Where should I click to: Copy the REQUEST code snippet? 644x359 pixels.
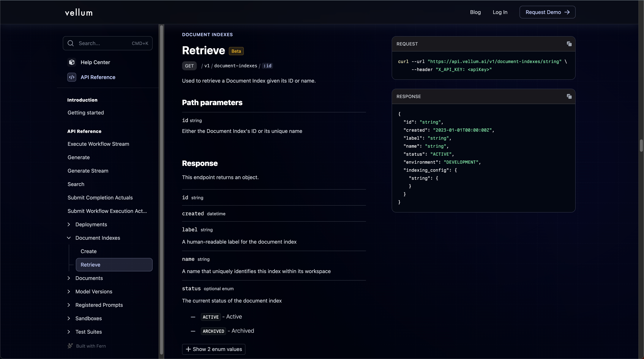(x=569, y=44)
